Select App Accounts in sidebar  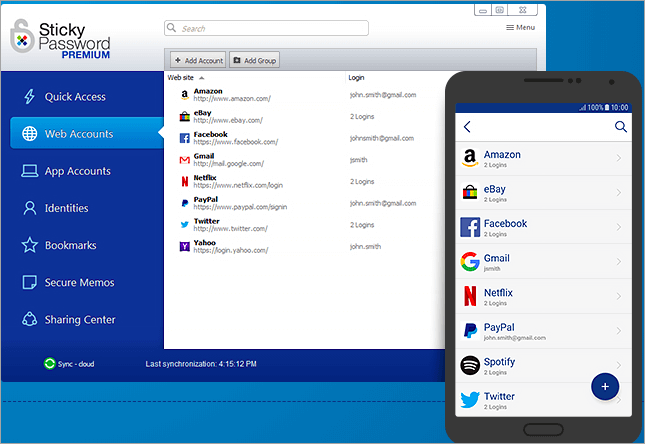(x=77, y=171)
